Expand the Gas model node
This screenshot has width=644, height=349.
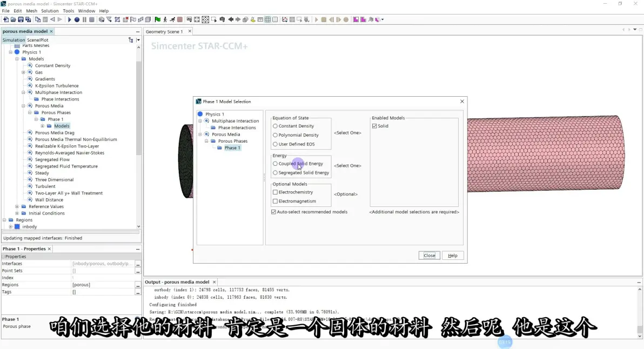point(23,72)
